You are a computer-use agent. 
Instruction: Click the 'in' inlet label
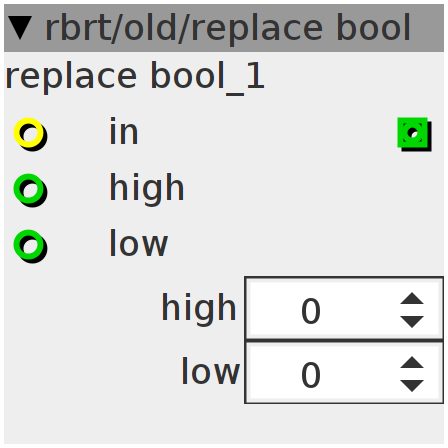coord(124,131)
